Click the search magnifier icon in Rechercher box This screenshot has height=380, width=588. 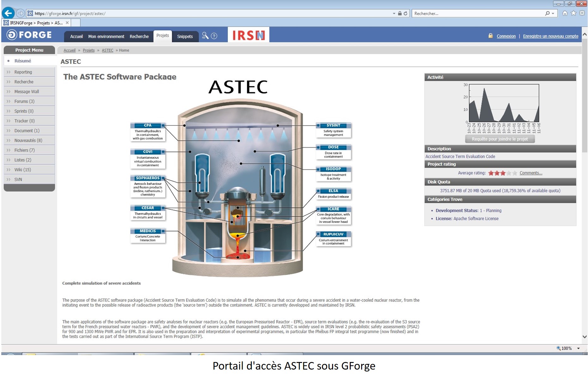coord(547,14)
